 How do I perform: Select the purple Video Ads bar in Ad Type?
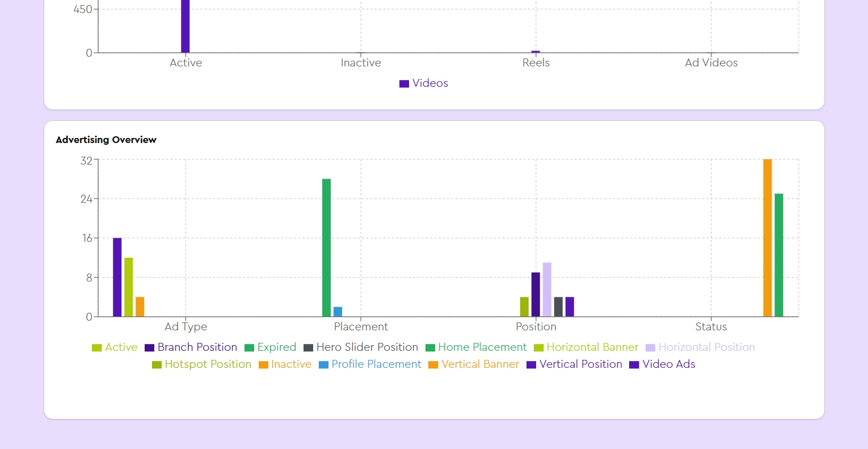click(x=117, y=277)
